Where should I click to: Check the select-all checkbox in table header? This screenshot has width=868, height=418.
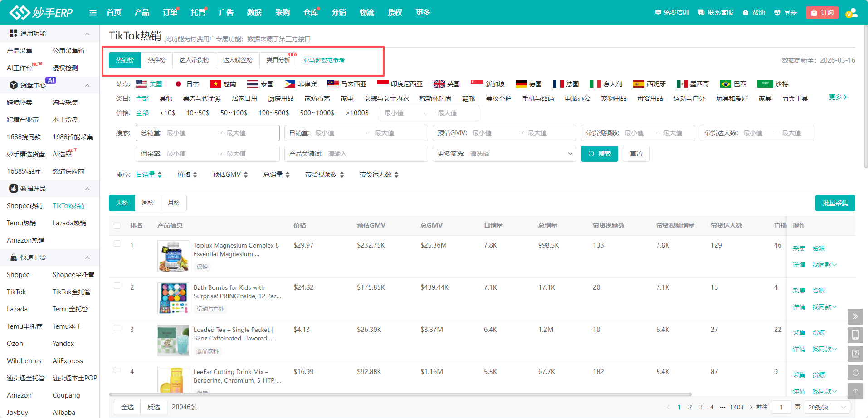(x=117, y=226)
